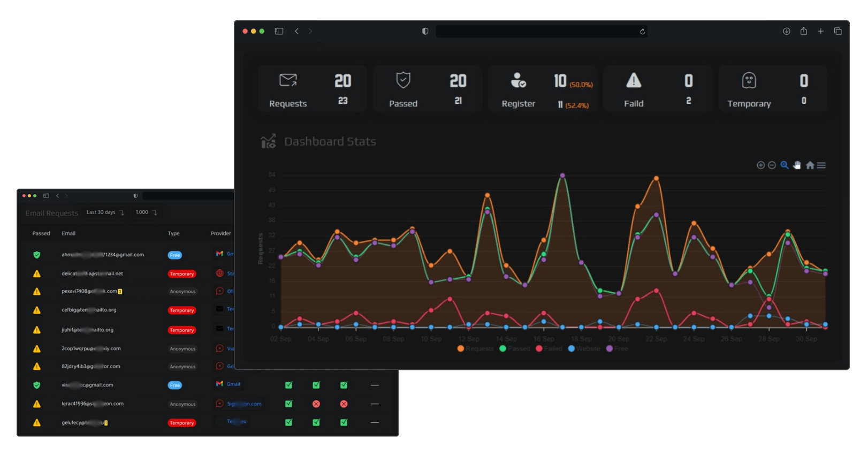Go back in dashboard browser window
The width and height of the screenshot is (868, 455).
(296, 31)
